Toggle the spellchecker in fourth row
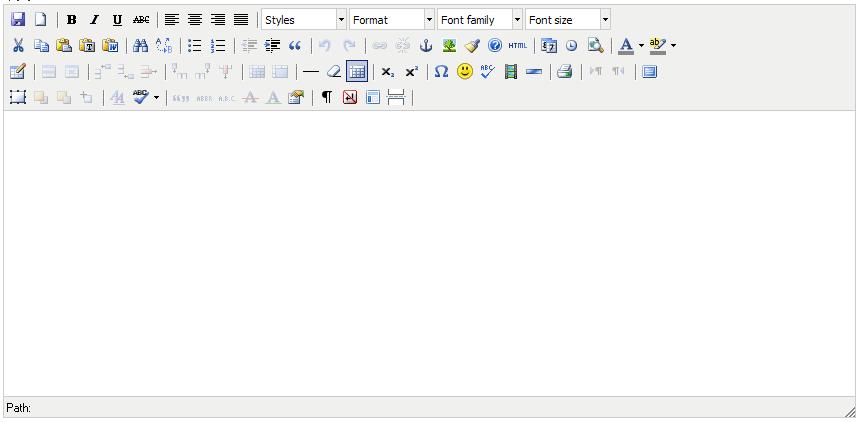 point(141,98)
